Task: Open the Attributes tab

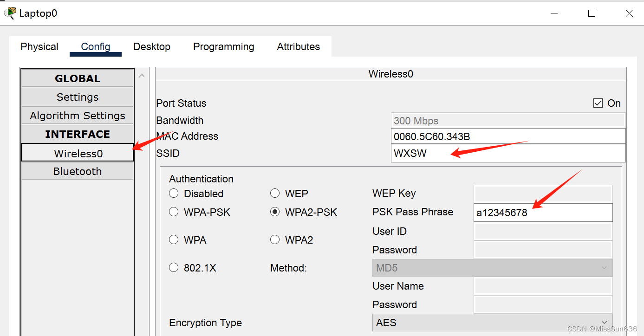Action: tap(299, 47)
